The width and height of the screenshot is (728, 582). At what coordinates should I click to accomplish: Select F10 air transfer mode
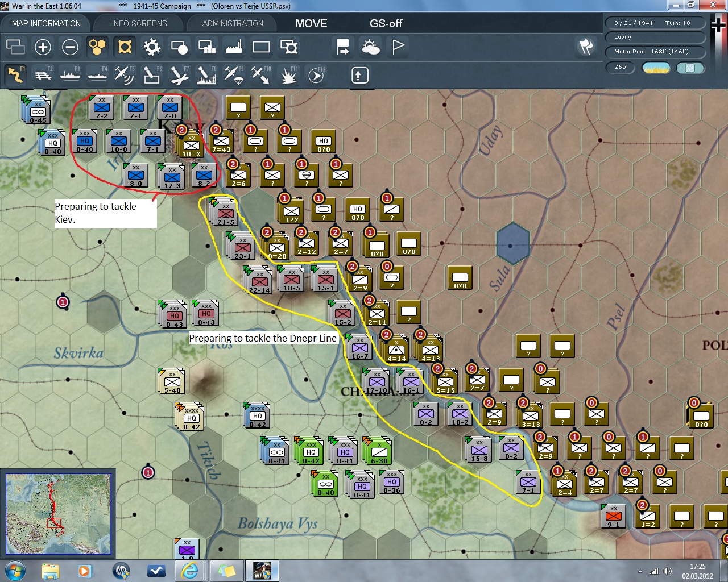pyautogui.click(x=261, y=75)
